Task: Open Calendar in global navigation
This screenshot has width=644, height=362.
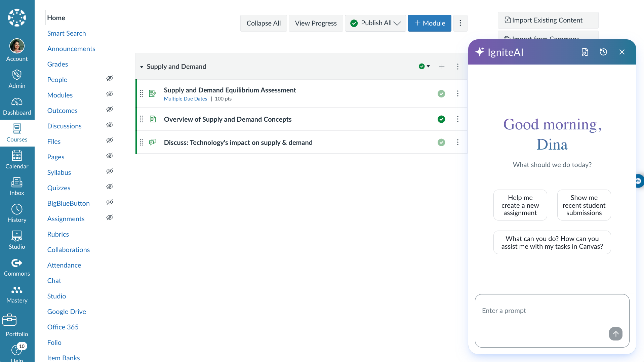Action: (x=17, y=160)
